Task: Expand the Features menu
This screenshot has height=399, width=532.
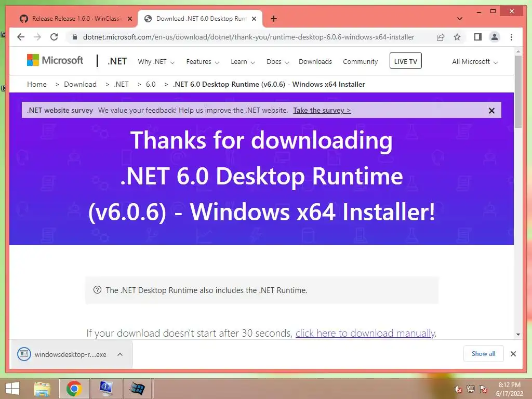Action: pyautogui.click(x=203, y=62)
